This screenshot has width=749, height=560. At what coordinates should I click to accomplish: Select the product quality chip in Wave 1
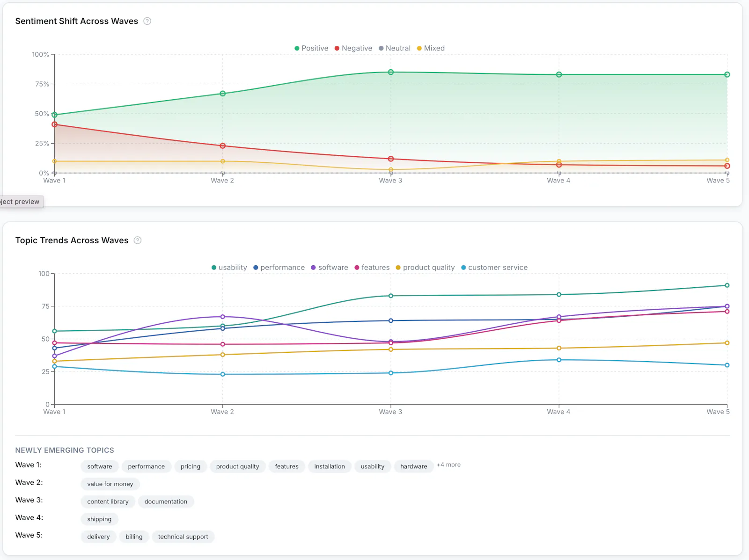click(237, 466)
